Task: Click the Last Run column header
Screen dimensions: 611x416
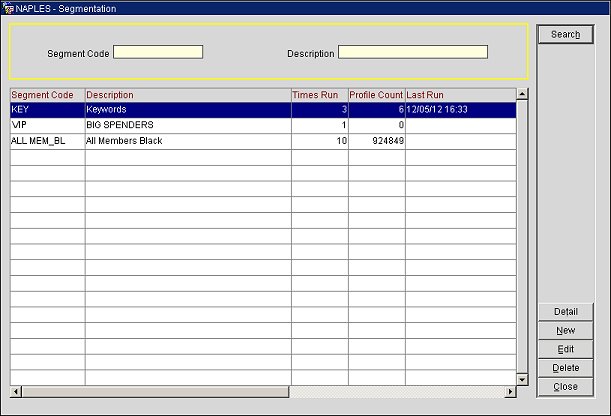Action: [x=459, y=94]
